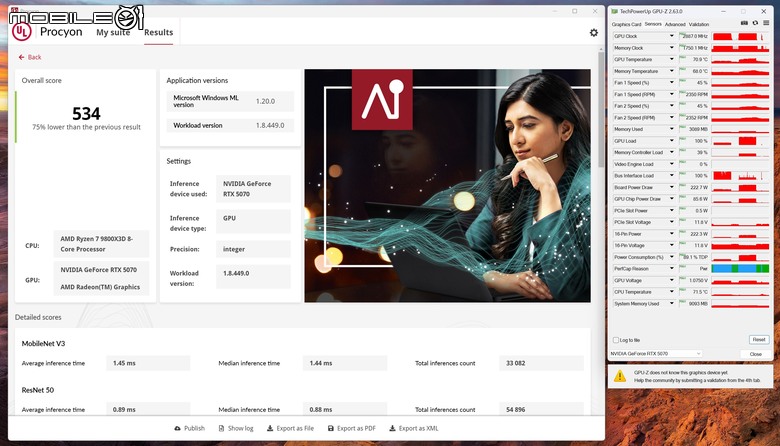Viewport: 780px width, 446px height.
Task: Click the Show log document icon
Action: pos(221,428)
